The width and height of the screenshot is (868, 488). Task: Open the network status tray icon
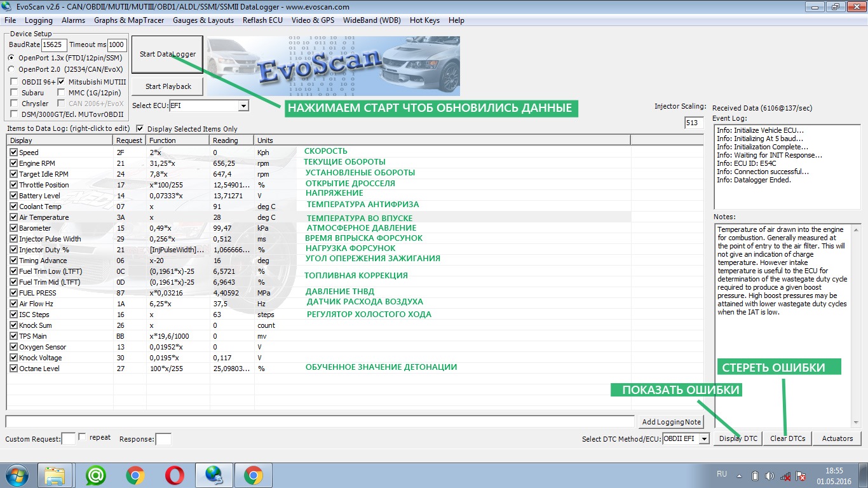tap(786, 475)
